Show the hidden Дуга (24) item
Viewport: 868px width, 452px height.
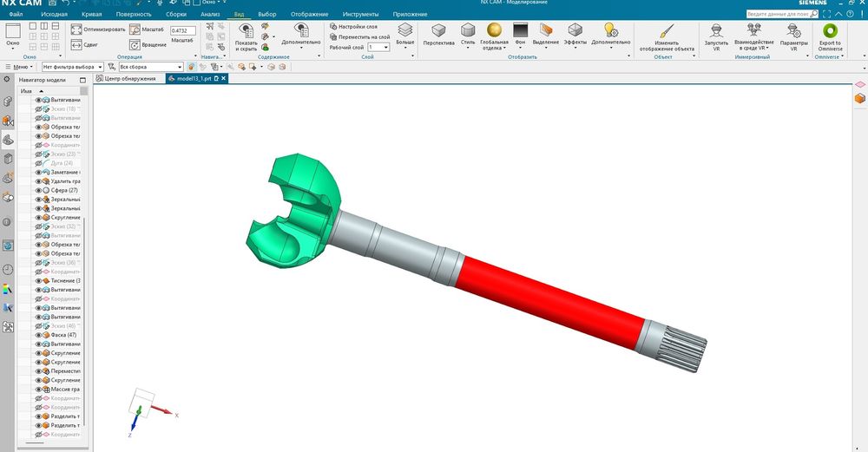[39, 163]
